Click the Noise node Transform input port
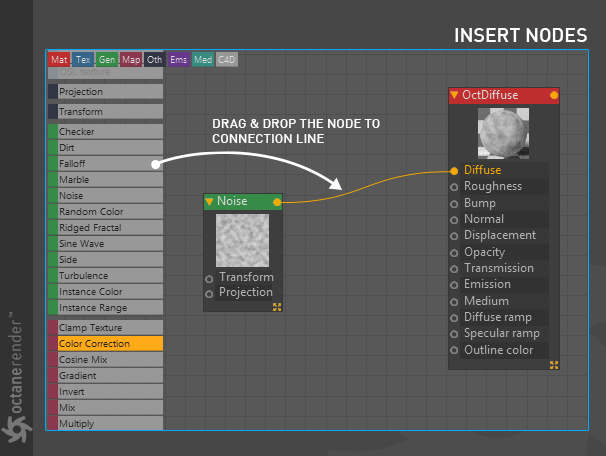 click(209, 279)
